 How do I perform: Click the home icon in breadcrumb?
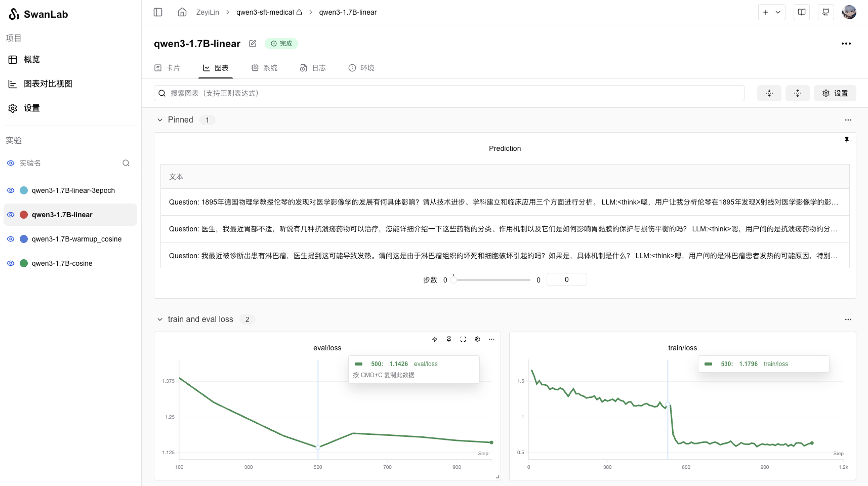(x=182, y=12)
